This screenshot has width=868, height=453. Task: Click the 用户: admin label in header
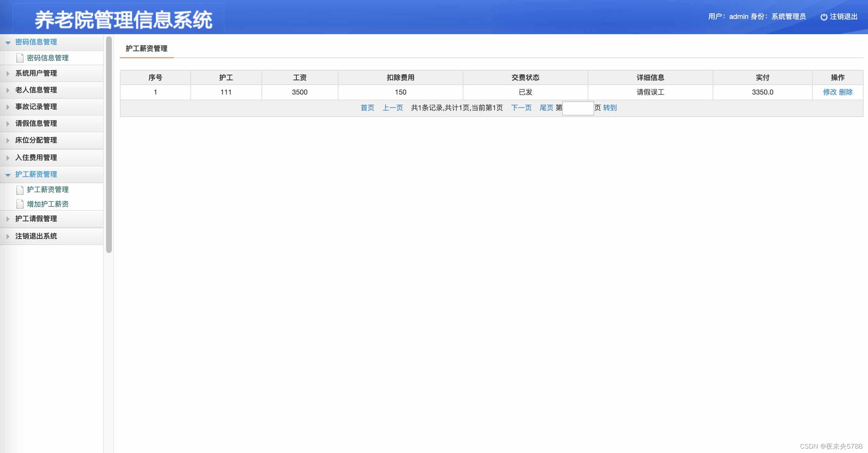pyautogui.click(x=728, y=17)
